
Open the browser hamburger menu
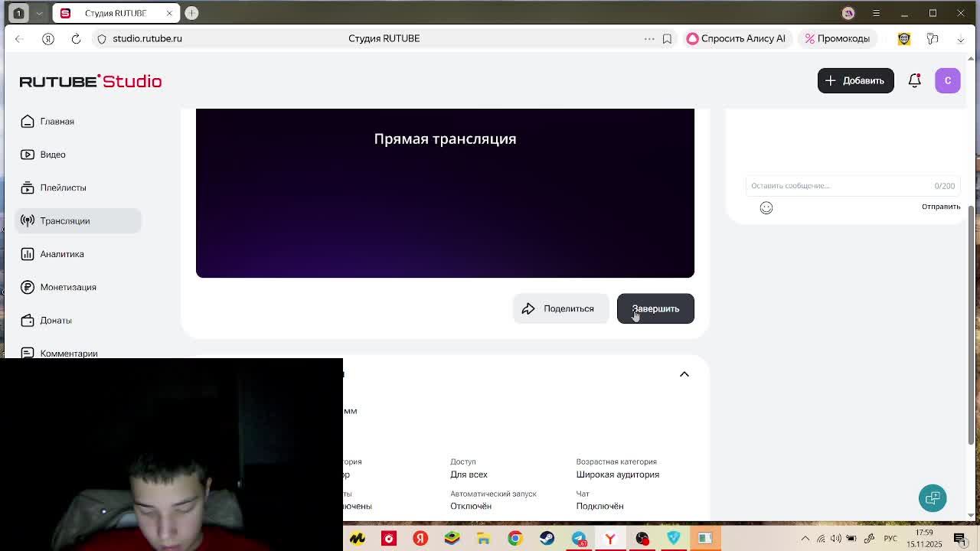click(x=876, y=13)
